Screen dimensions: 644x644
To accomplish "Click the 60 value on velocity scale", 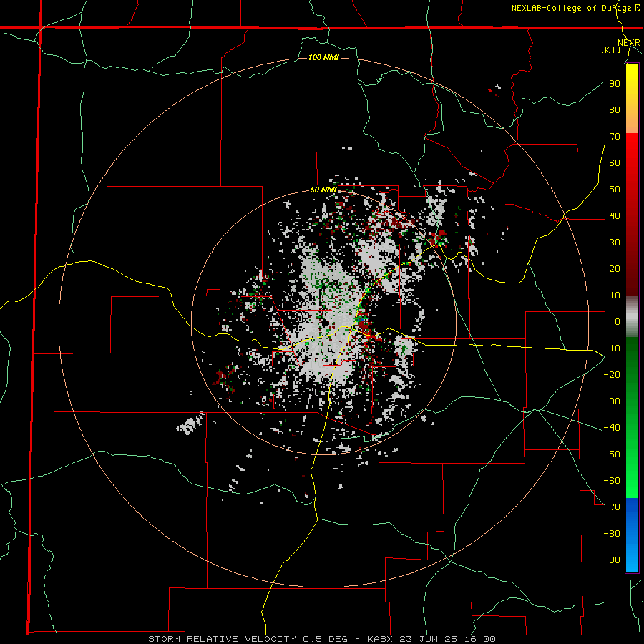I will (615, 162).
